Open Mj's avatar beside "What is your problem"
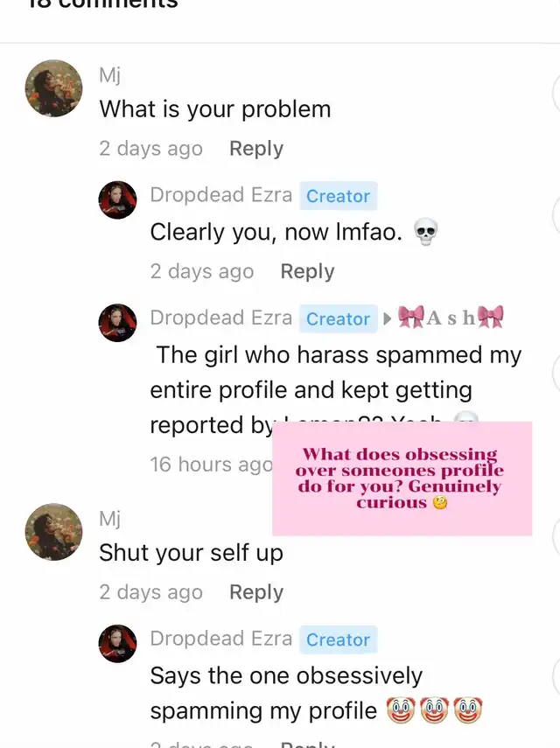 tap(53, 88)
